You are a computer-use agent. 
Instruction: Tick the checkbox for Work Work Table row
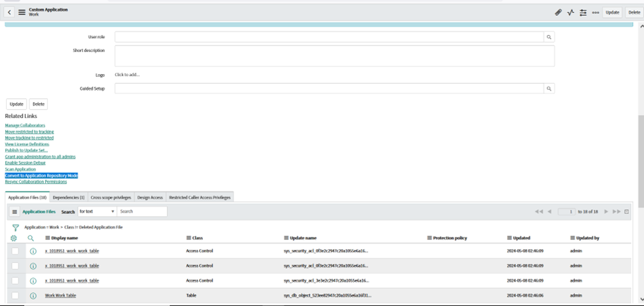15,296
